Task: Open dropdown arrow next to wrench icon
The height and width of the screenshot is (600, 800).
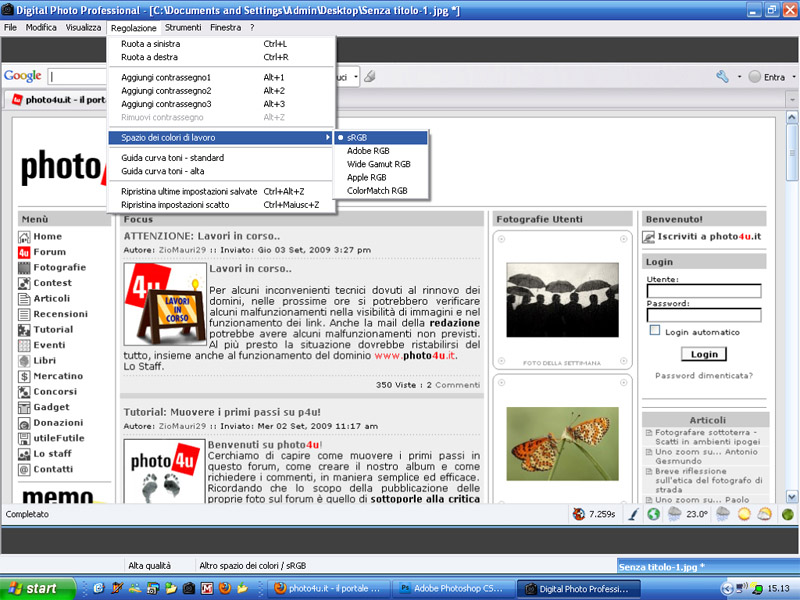Action: pyautogui.click(x=739, y=77)
